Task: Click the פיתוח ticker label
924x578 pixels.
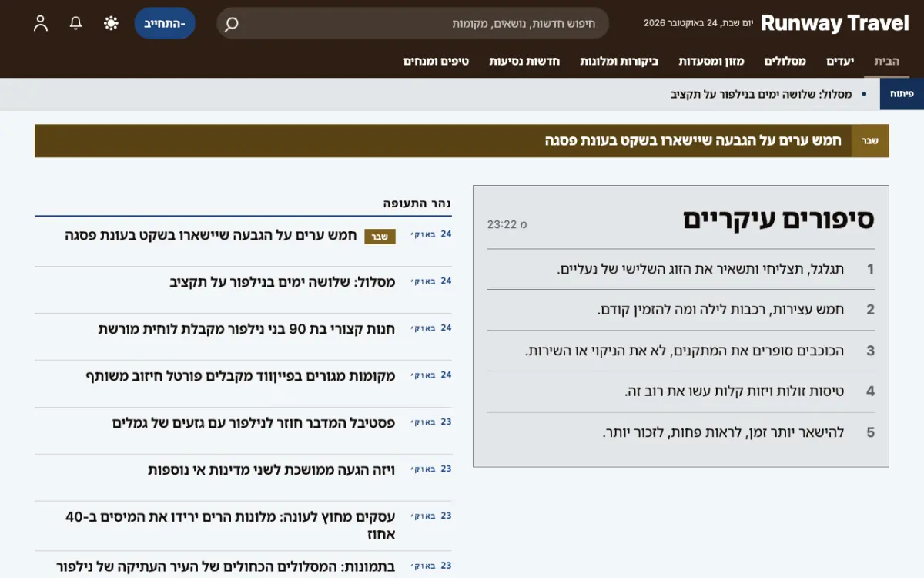Action: tap(902, 94)
